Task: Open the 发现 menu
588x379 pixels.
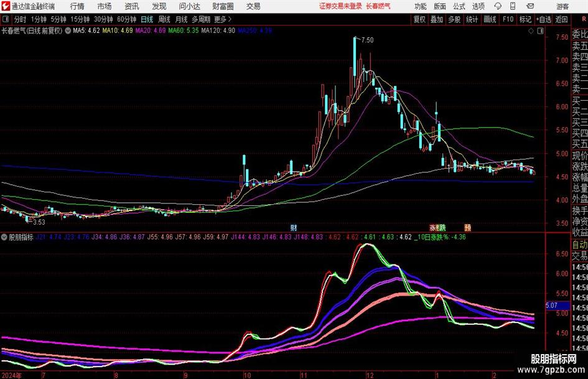Action: tap(159, 6)
